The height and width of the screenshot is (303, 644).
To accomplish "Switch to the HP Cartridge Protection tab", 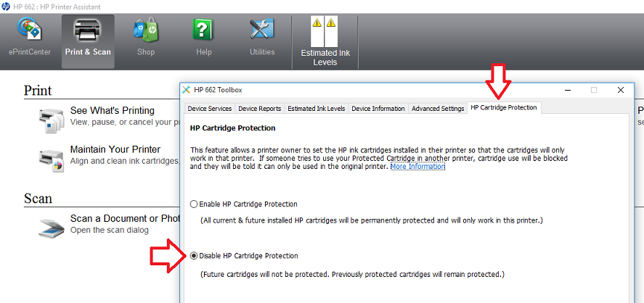I will pyautogui.click(x=504, y=107).
